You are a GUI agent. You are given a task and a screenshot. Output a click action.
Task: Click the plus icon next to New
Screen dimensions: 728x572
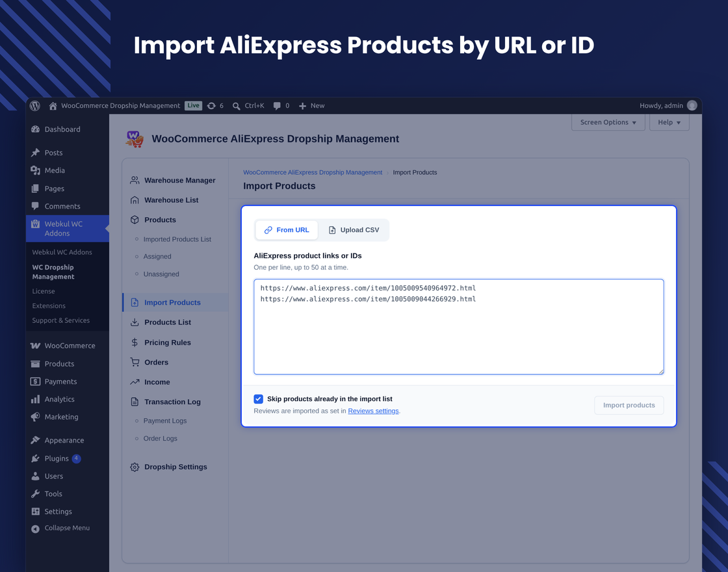[302, 106]
